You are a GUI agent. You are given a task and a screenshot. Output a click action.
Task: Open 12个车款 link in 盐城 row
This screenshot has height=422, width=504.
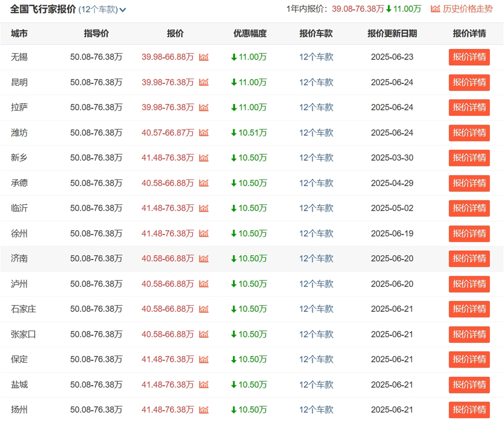click(316, 385)
